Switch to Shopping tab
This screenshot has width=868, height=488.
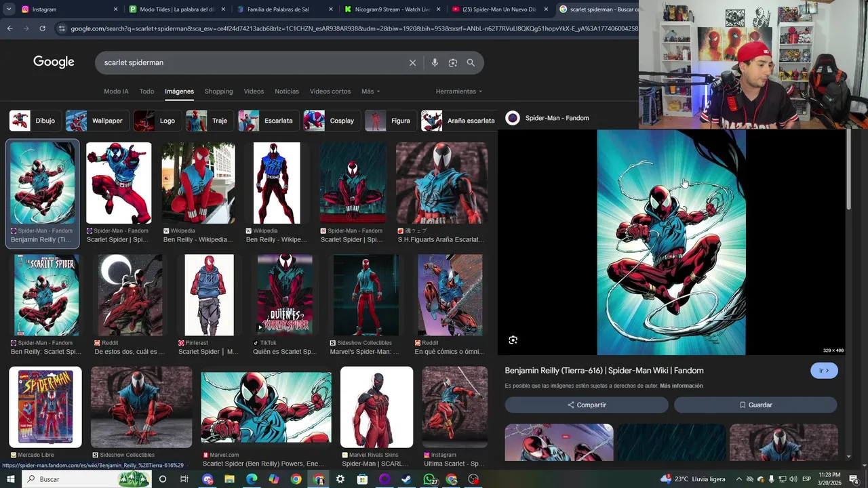coord(218,91)
